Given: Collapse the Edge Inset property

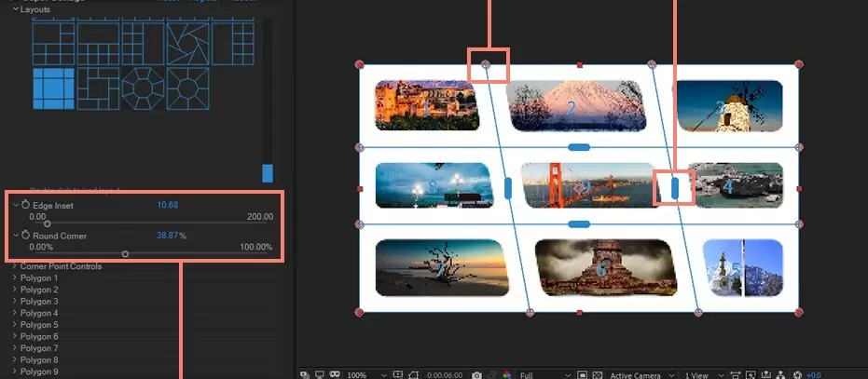Looking at the screenshot, I should point(16,205).
